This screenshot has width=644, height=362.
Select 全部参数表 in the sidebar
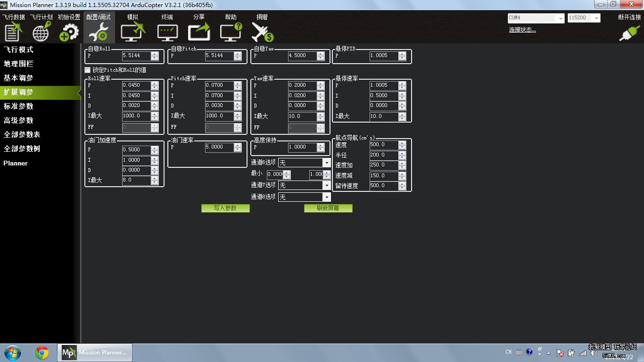[x=22, y=134]
